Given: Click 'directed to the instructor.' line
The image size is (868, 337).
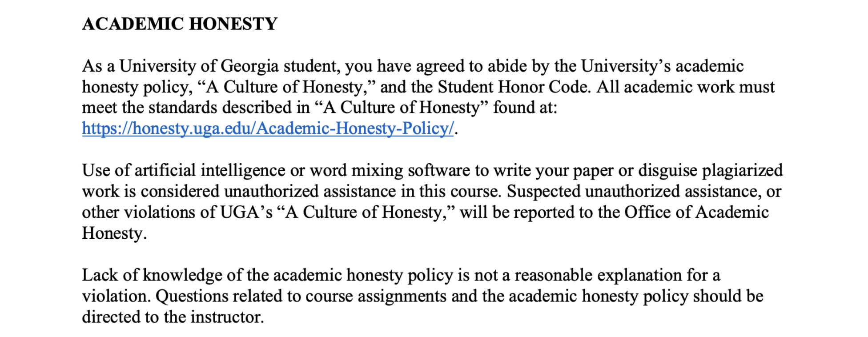Looking at the screenshot, I should coord(173,317).
